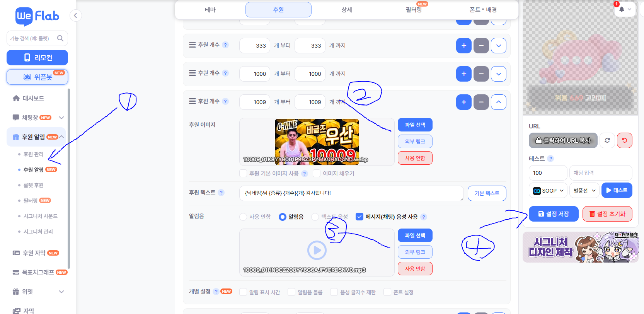Collapse the left sidebar with arrow button

click(75, 15)
